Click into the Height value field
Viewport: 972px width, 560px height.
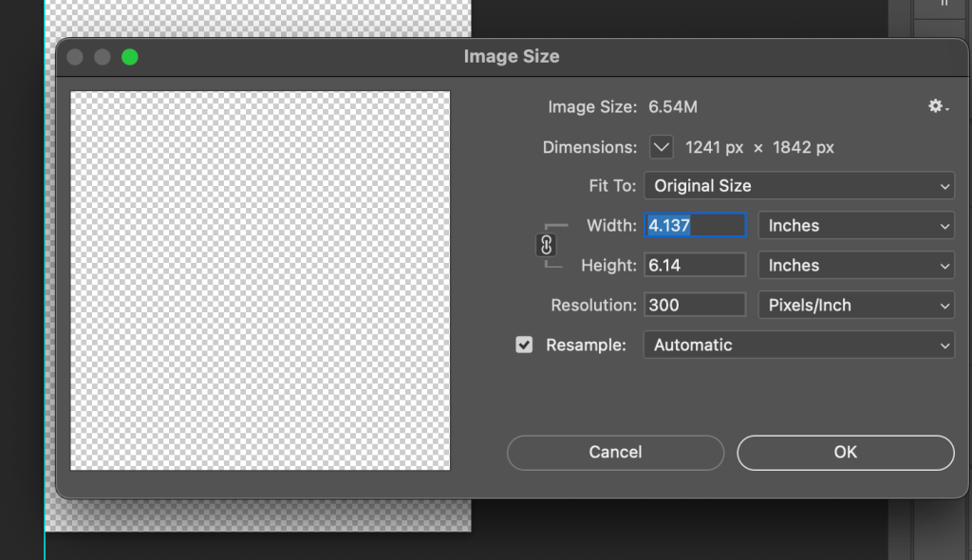click(695, 266)
